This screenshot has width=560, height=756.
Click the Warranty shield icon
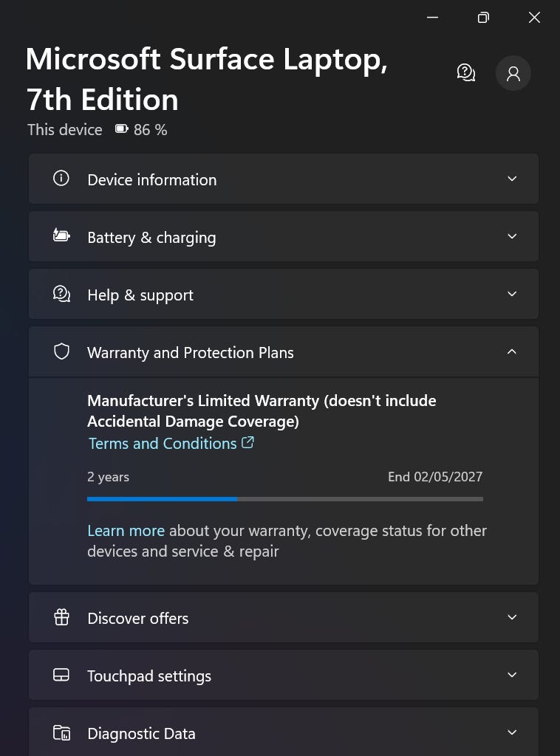pyautogui.click(x=61, y=352)
